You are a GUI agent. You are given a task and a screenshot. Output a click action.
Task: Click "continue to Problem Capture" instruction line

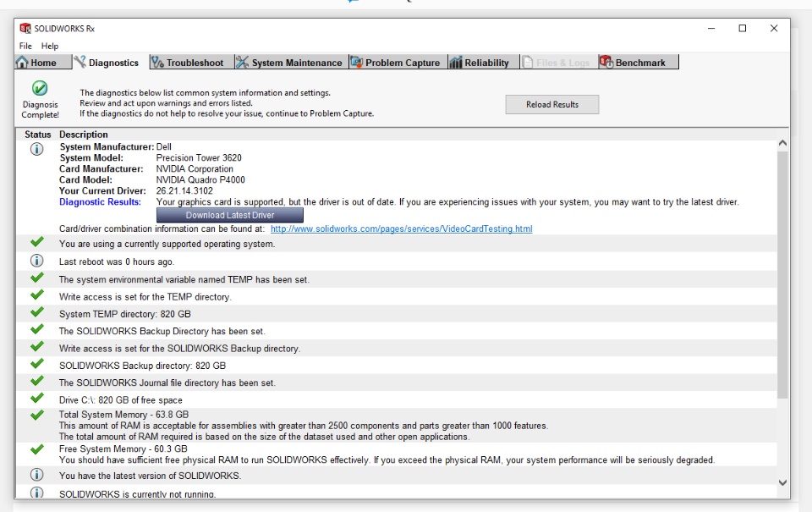227,113
